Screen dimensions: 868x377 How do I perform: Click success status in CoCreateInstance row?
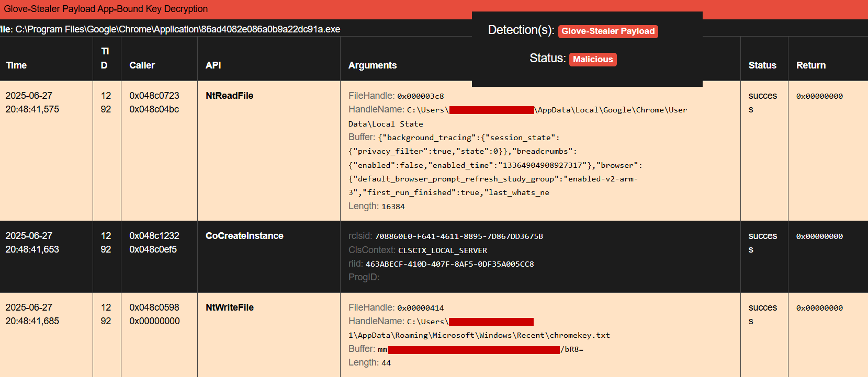762,243
